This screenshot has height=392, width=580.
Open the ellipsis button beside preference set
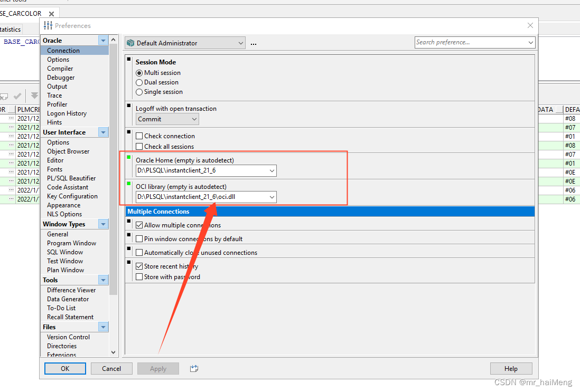tap(254, 44)
